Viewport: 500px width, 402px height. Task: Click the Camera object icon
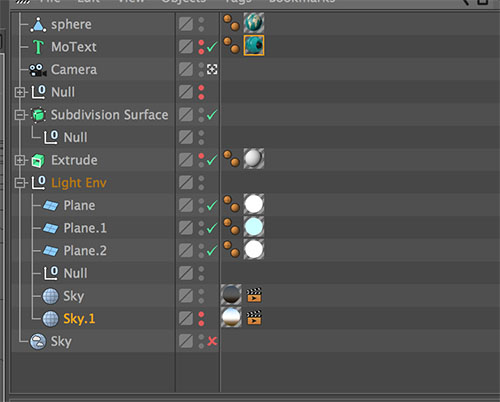(x=37, y=70)
